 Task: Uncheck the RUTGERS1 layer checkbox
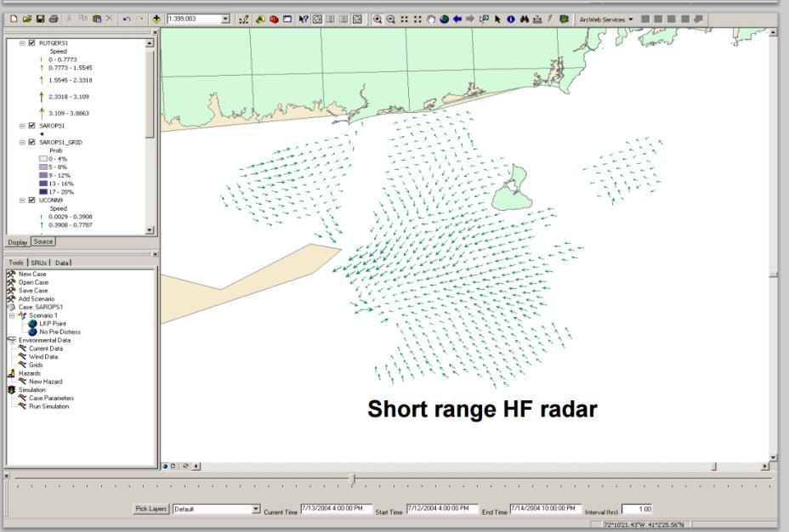click(x=31, y=42)
